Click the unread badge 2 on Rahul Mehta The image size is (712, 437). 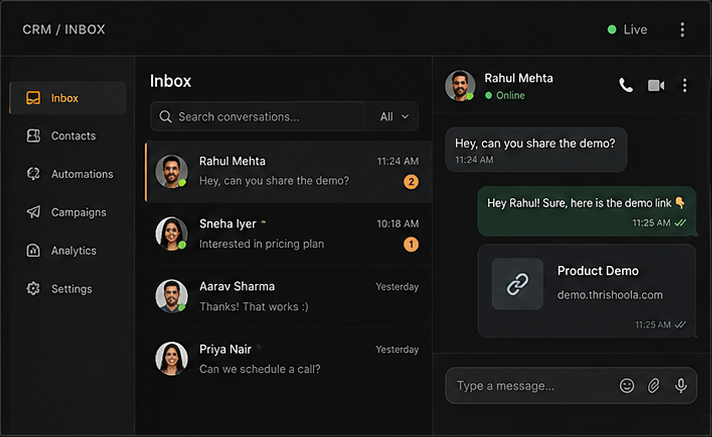coord(411,182)
